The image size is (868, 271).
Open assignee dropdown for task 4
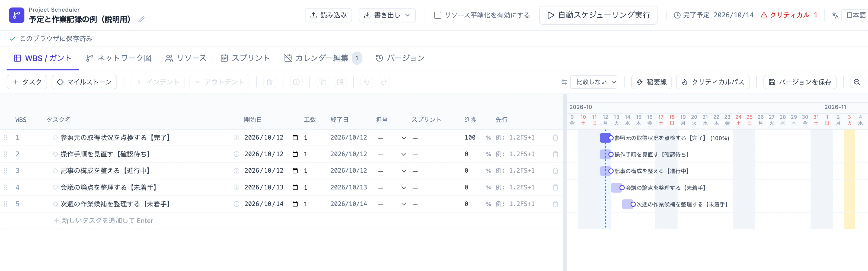click(x=392, y=188)
